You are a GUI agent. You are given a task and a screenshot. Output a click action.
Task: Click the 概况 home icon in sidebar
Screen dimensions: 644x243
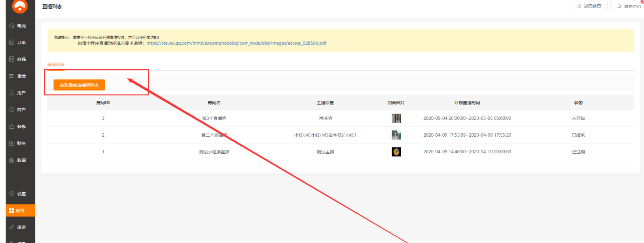[12, 26]
